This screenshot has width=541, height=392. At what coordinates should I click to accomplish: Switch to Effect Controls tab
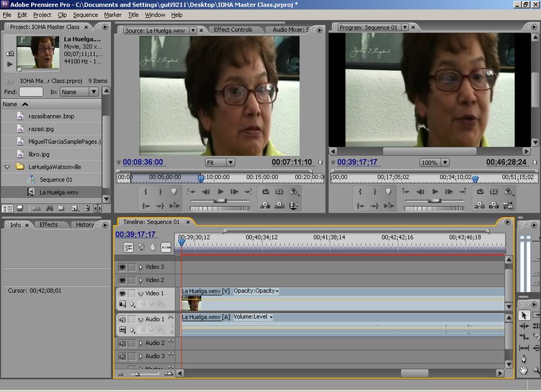233,30
